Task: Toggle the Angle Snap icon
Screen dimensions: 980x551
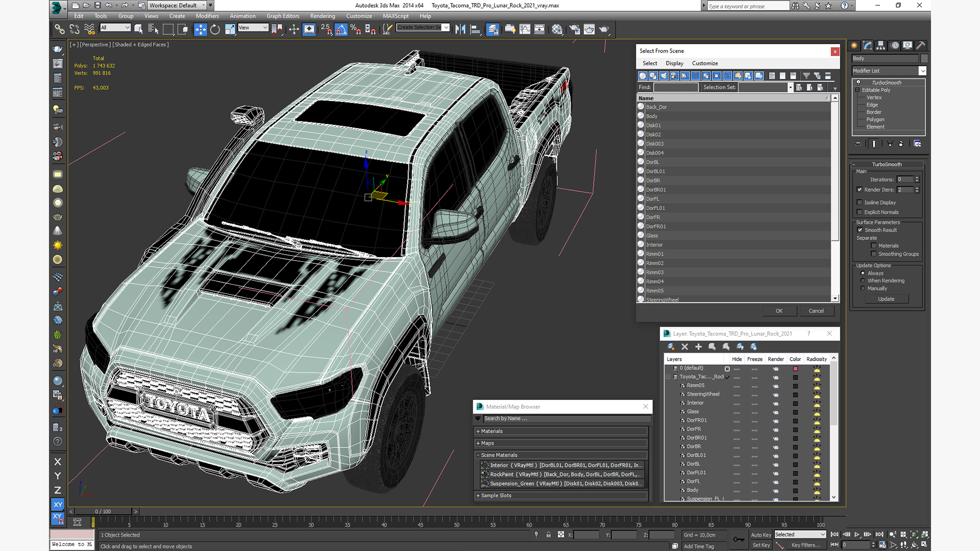Action: coord(341,30)
